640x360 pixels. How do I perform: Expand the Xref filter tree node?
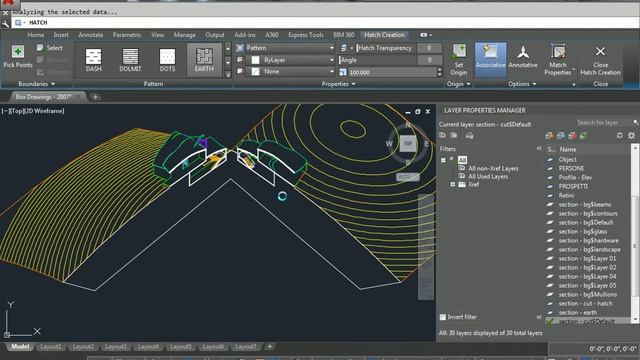coord(453,184)
